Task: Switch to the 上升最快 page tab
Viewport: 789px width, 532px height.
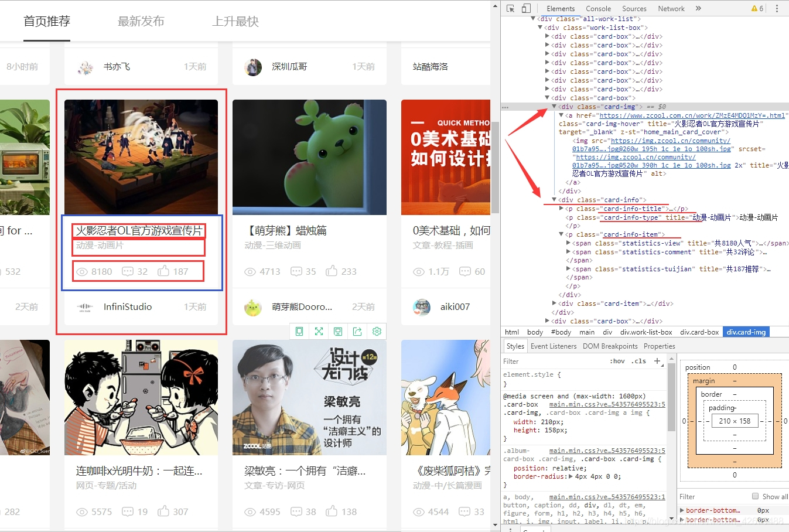Action: click(x=235, y=21)
